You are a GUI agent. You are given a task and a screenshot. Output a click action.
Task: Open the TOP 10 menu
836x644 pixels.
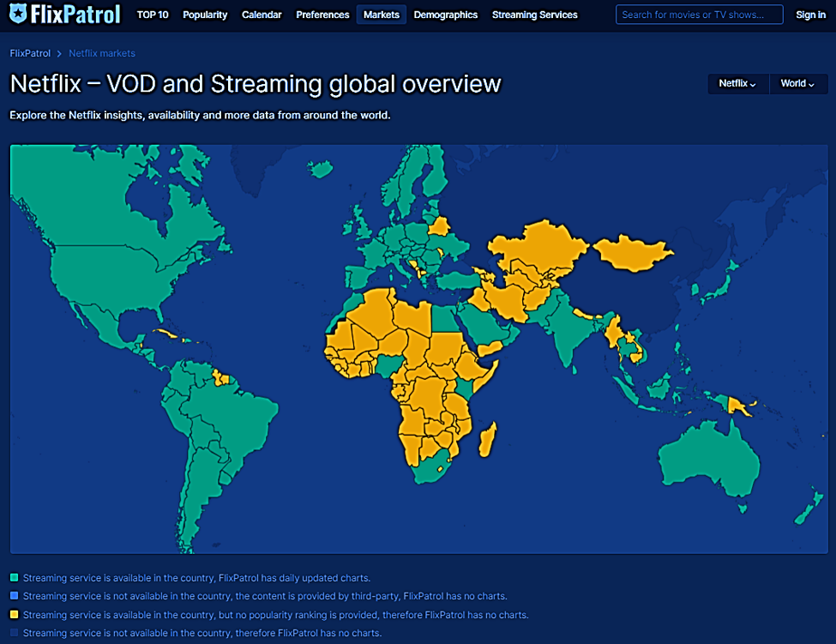pos(153,15)
